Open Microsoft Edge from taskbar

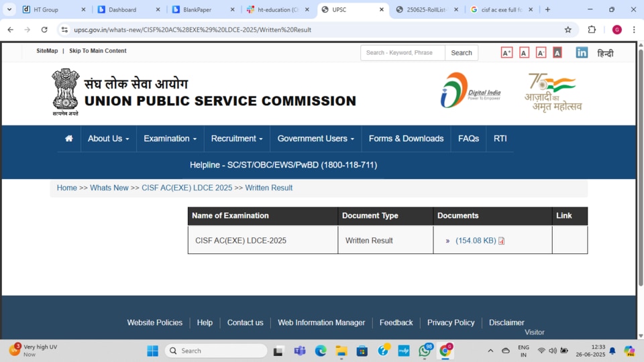coord(321,351)
